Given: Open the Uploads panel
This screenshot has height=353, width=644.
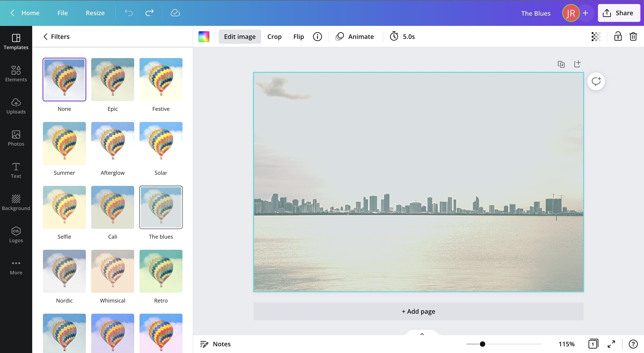Looking at the screenshot, I should coord(16,106).
